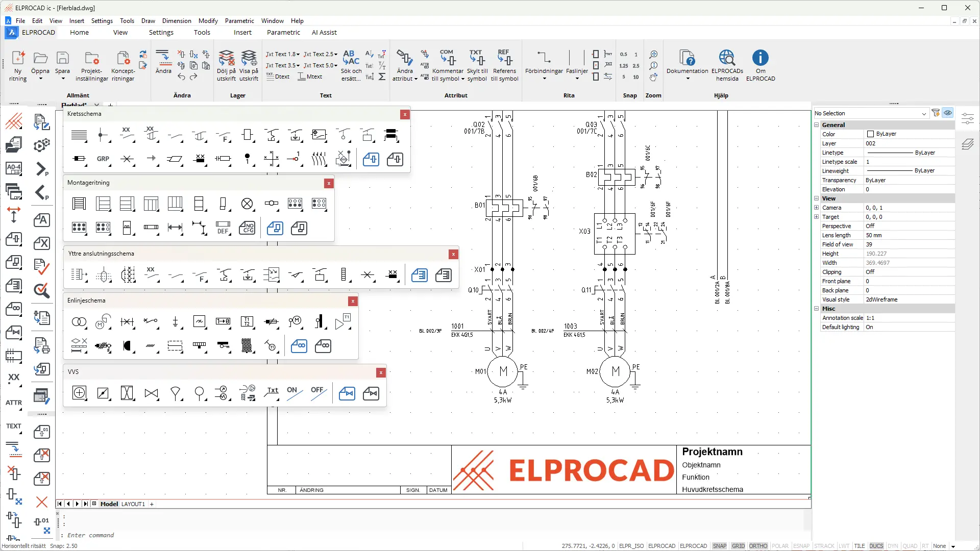The height and width of the screenshot is (551, 980).
Task: Click the Ny ritning icon
Action: (x=18, y=58)
